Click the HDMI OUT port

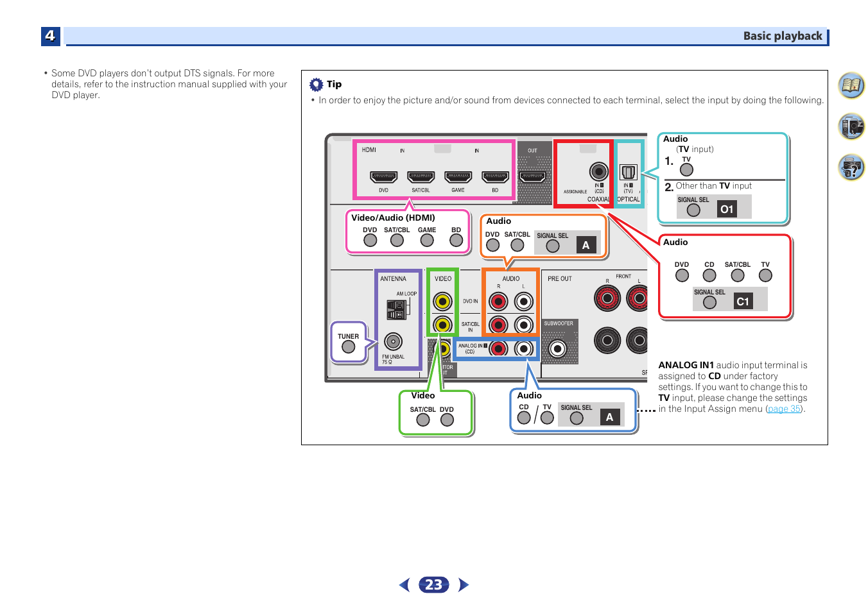pos(532,177)
